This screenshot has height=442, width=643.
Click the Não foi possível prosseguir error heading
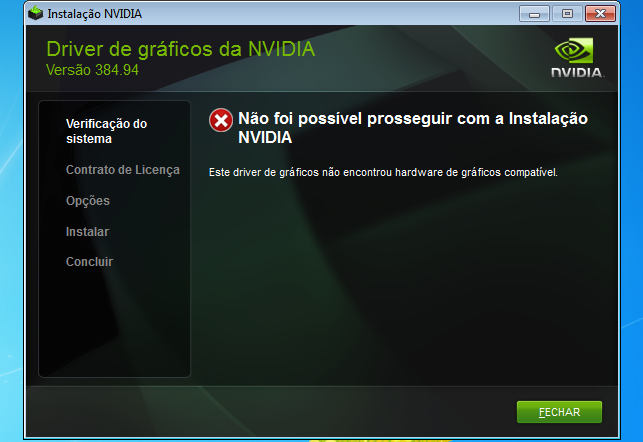pyautogui.click(x=413, y=128)
